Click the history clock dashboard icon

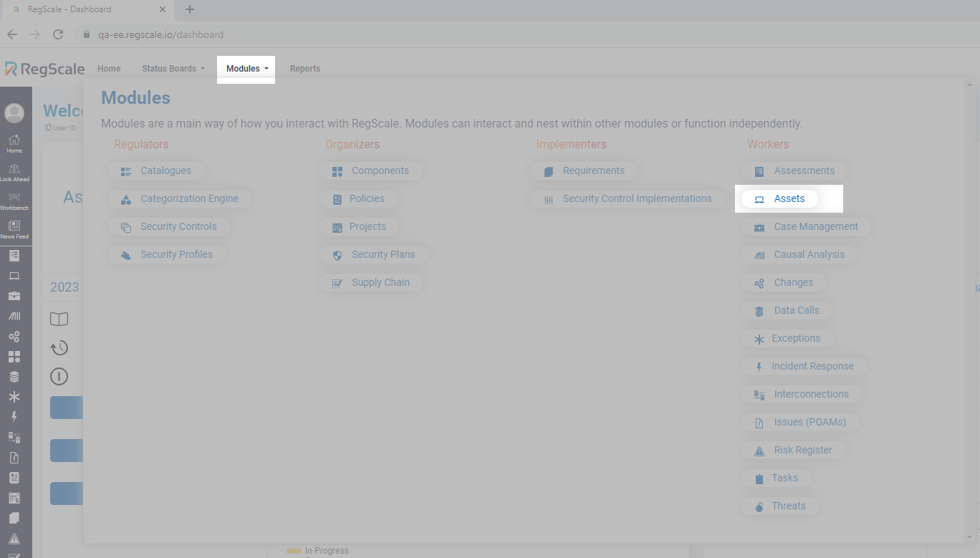tap(59, 348)
